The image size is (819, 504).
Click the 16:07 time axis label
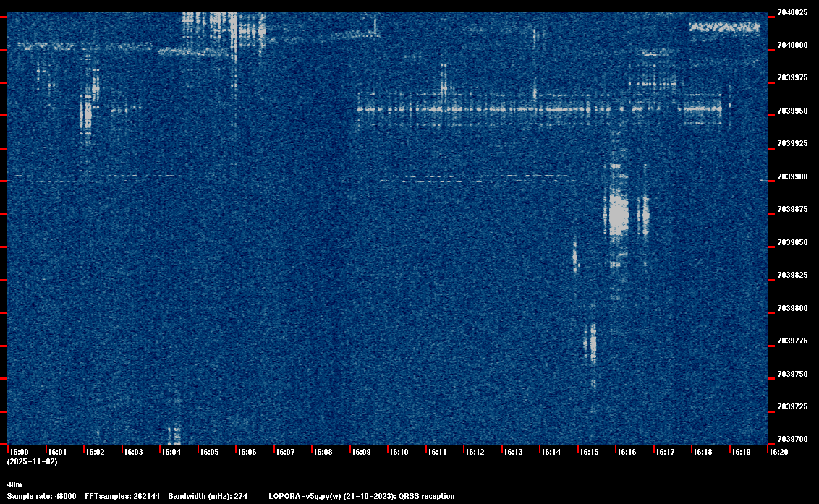[x=285, y=452]
